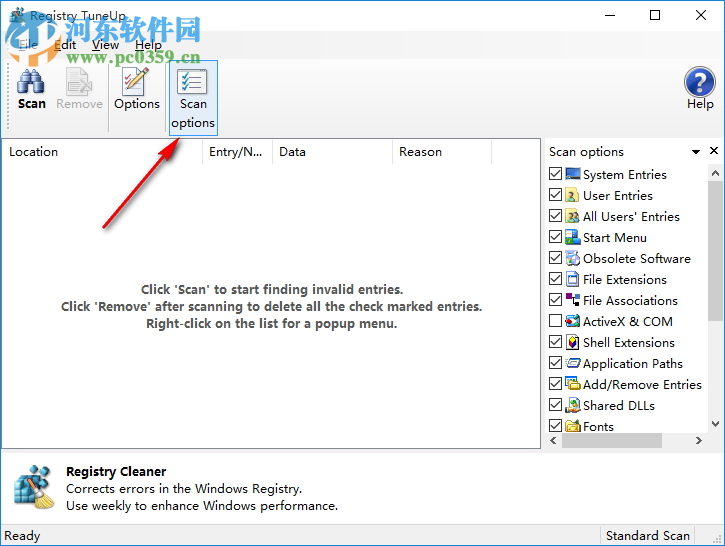Uncheck the Shell Extensions checkbox
This screenshot has height=546, width=725.
click(555, 342)
